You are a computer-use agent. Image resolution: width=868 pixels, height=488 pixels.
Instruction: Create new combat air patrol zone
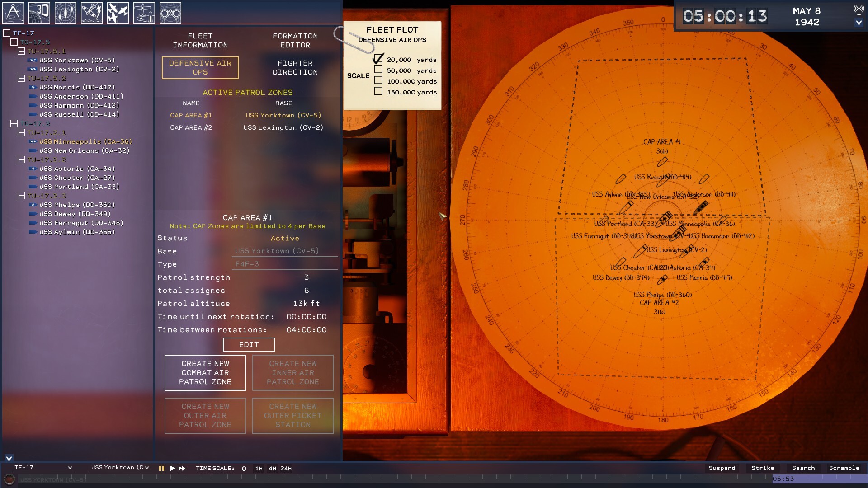point(205,373)
